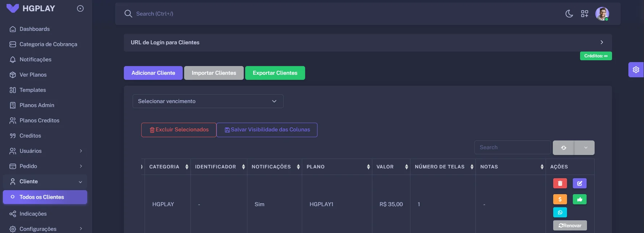Toggle dark mode with moon icon
Screen dimensions: 644x233
[569, 14]
